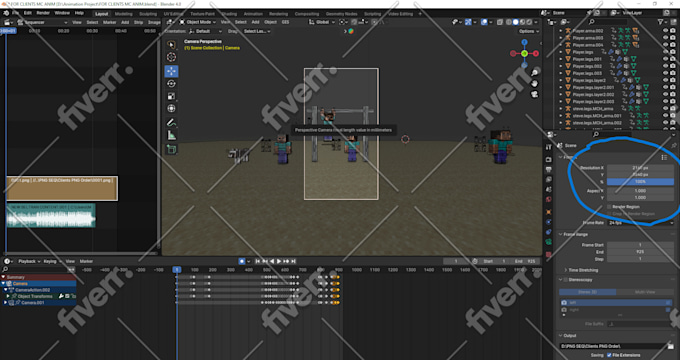The width and height of the screenshot is (680, 360).
Task: Open the Render properties tab
Action: pos(549,159)
